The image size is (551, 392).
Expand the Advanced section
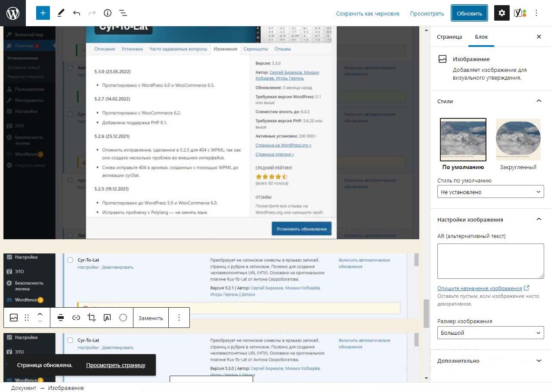[x=490, y=361]
